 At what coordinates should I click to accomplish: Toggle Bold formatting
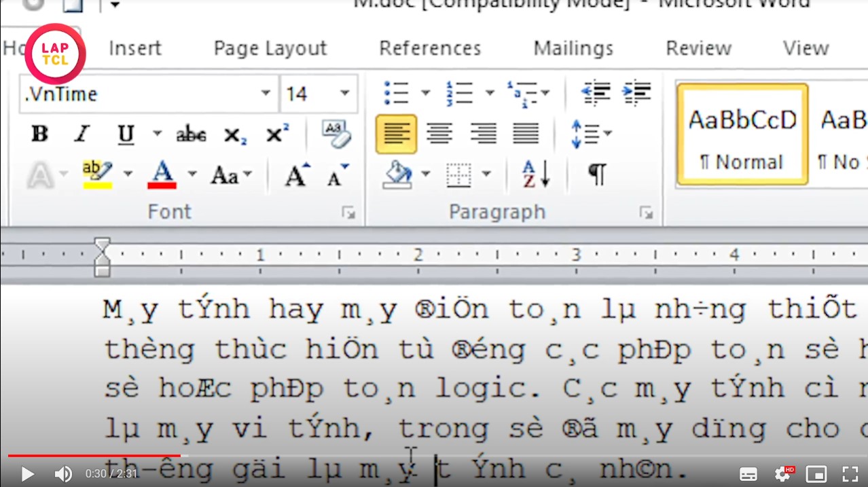(39, 134)
